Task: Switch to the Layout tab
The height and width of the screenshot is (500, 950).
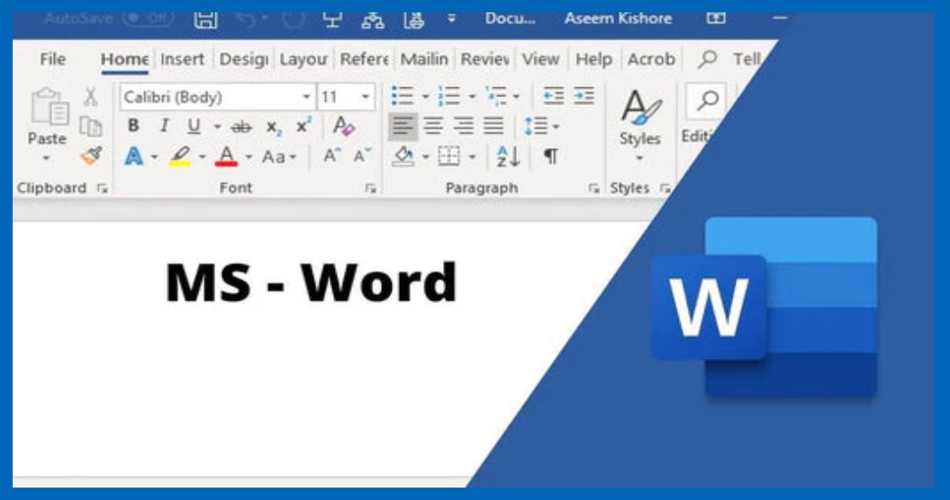Action: [304, 59]
